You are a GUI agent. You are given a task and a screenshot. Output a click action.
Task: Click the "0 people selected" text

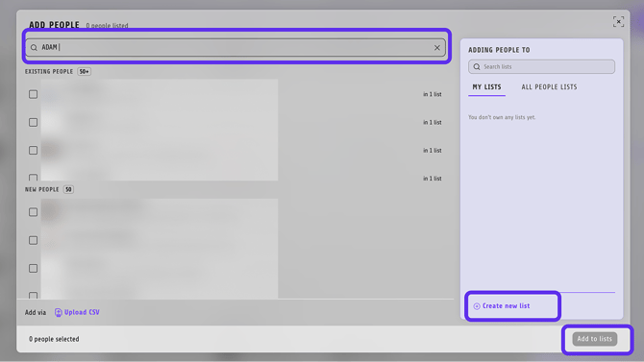[54, 339]
